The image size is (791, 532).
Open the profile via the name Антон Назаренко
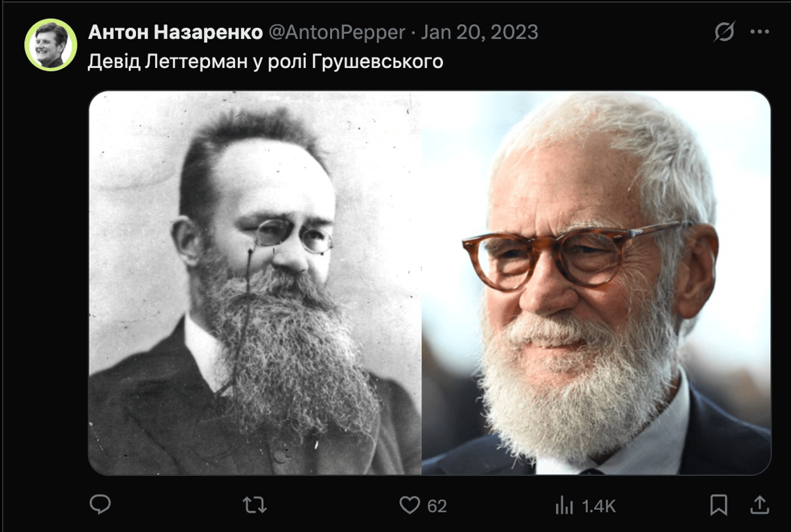coord(175,33)
